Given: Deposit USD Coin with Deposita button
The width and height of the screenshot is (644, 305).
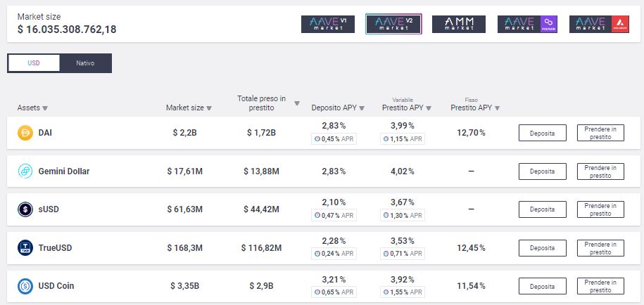Looking at the screenshot, I should (x=542, y=286).
